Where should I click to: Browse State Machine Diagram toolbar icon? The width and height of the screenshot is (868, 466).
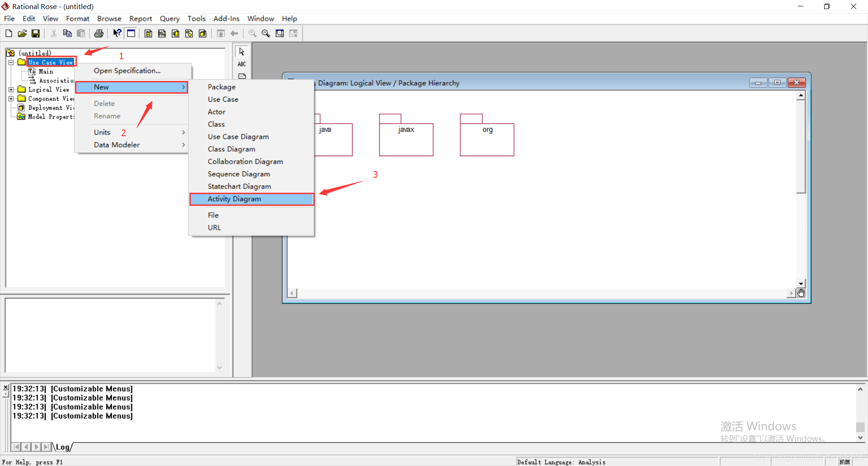[189, 33]
